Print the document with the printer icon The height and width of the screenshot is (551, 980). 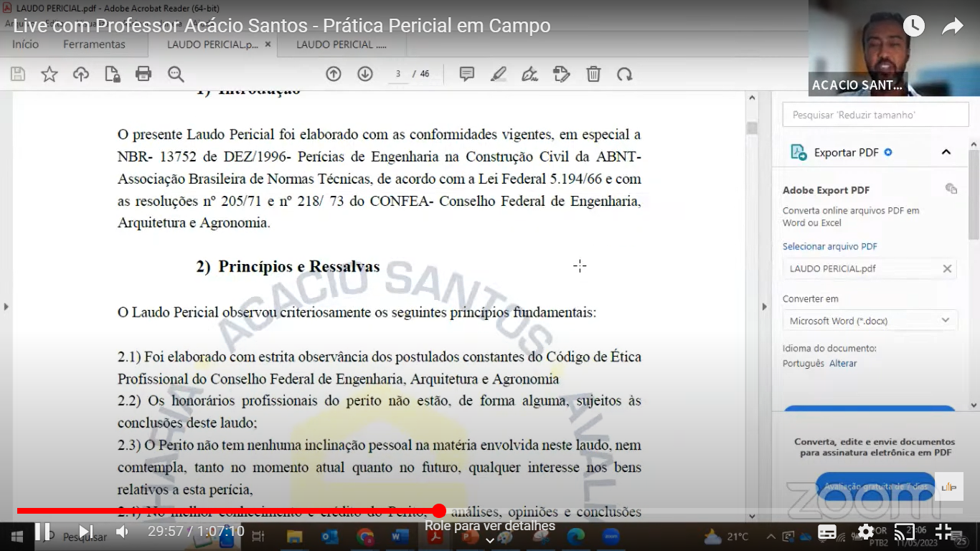coord(143,74)
